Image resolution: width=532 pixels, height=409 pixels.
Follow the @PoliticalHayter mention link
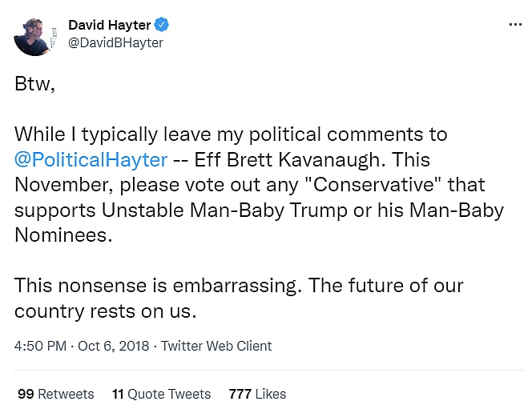point(91,159)
